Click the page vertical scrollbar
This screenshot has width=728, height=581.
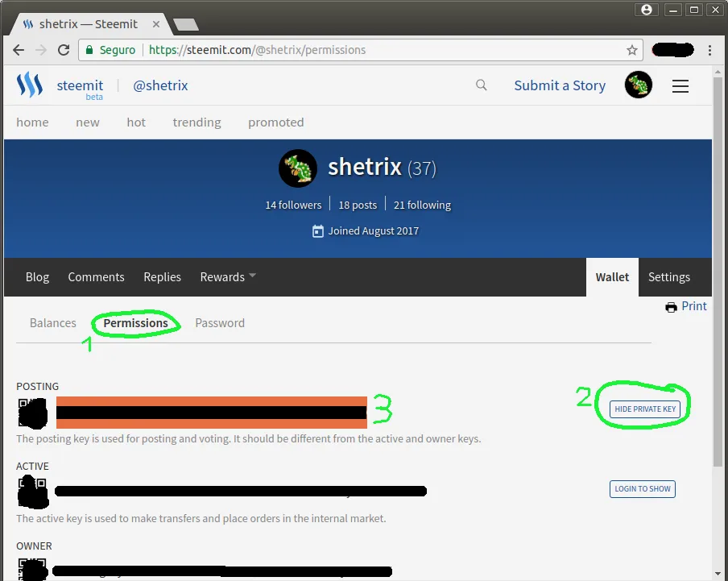point(718,272)
